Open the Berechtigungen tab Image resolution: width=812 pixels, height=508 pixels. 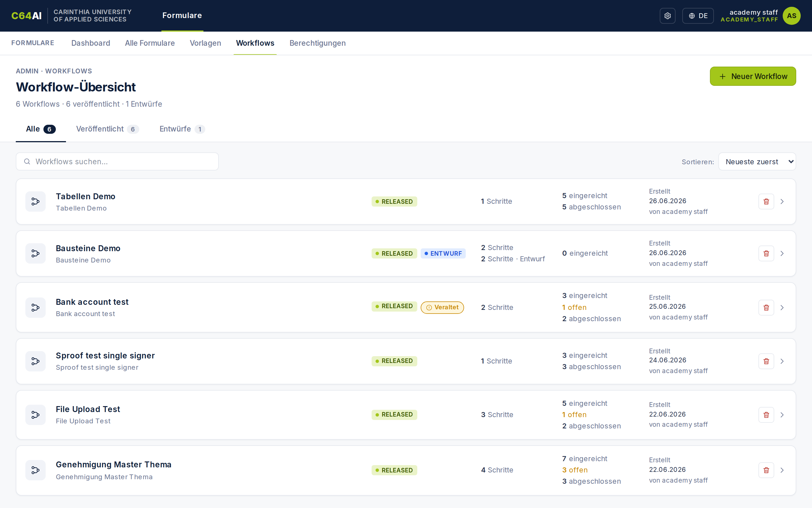click(x=317, y=43)
